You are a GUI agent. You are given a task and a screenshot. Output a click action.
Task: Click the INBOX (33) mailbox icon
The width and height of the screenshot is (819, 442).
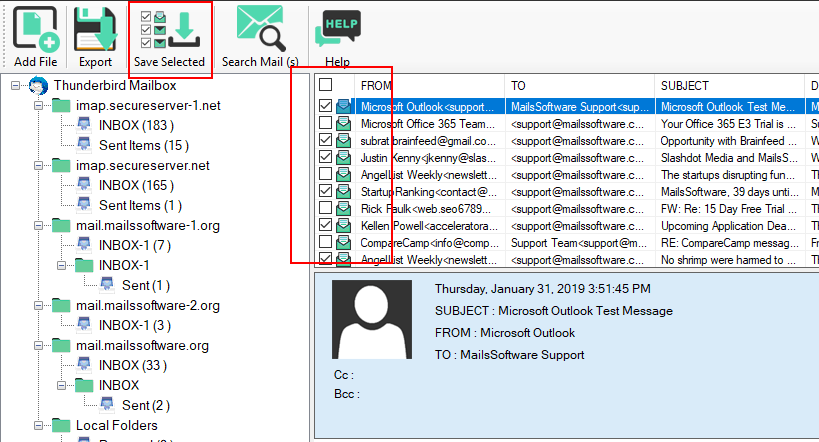(x=84, y=365)
